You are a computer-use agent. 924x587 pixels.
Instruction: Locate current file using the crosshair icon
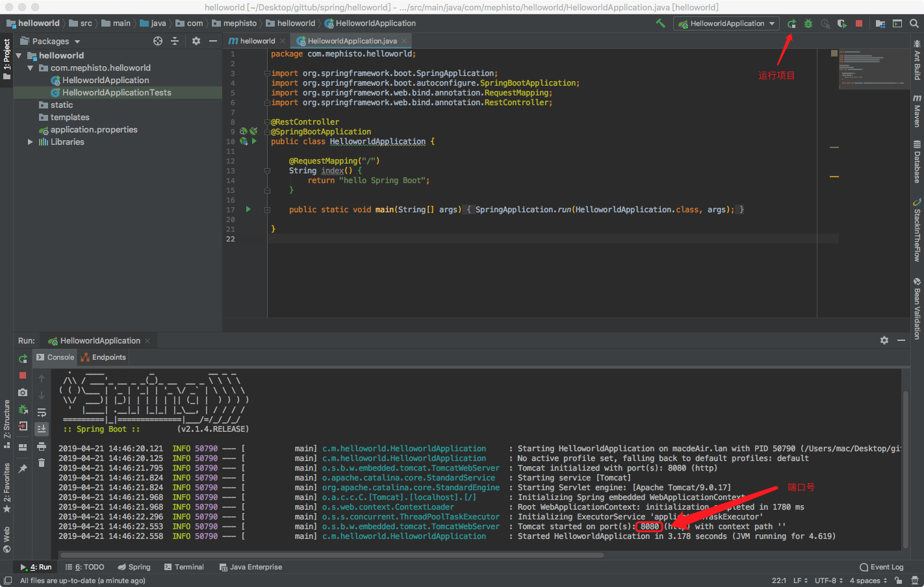(157, 41)
